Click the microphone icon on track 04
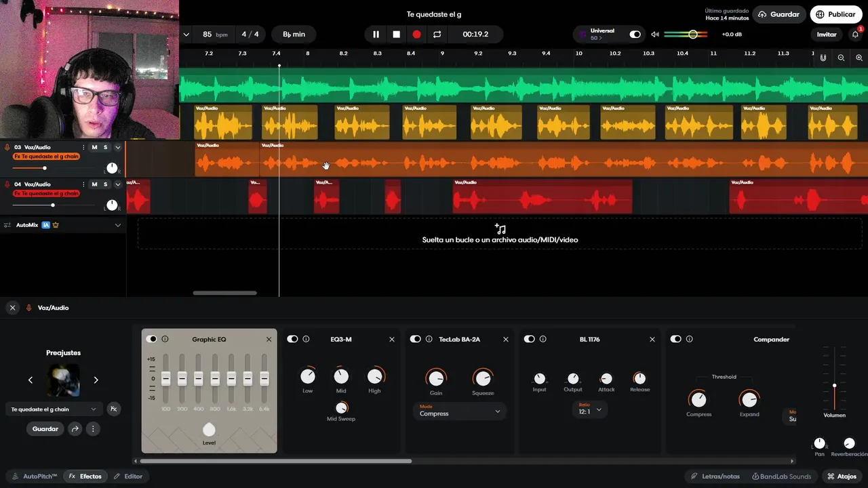The image size is (868, 488). click(7, 184)
